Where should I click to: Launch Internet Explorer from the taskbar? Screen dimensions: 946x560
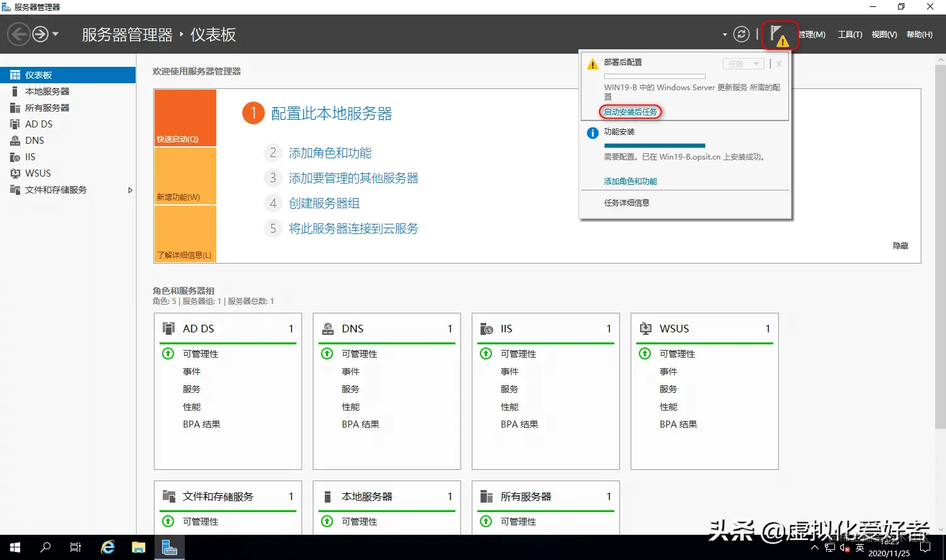click(x=107, y=547)
